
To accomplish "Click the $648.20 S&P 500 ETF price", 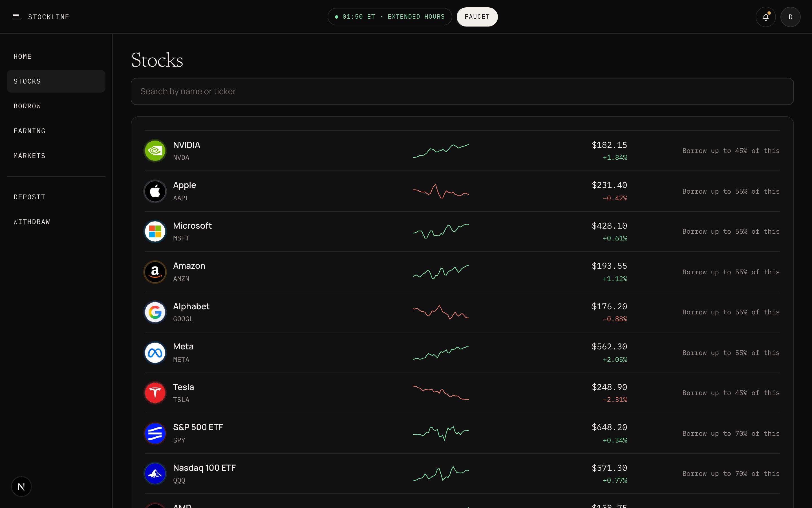I will pyautogui.click(x=609, y=427).
